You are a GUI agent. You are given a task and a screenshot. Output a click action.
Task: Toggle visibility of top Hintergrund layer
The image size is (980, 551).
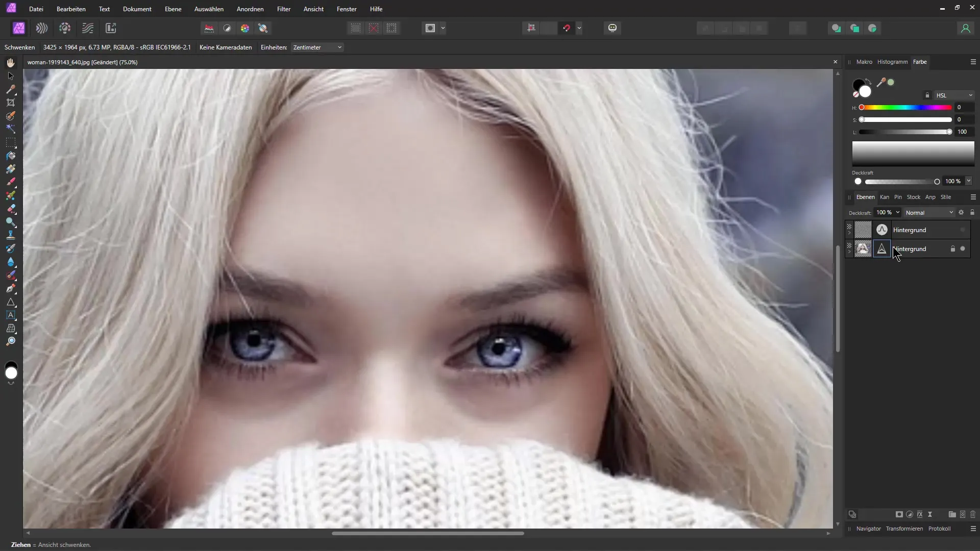(963, 230)
